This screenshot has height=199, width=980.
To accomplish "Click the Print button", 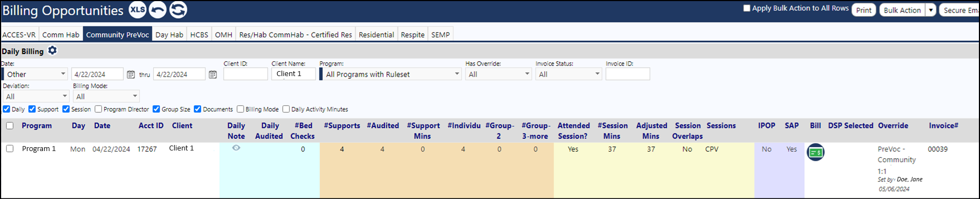I will [864, 10].
